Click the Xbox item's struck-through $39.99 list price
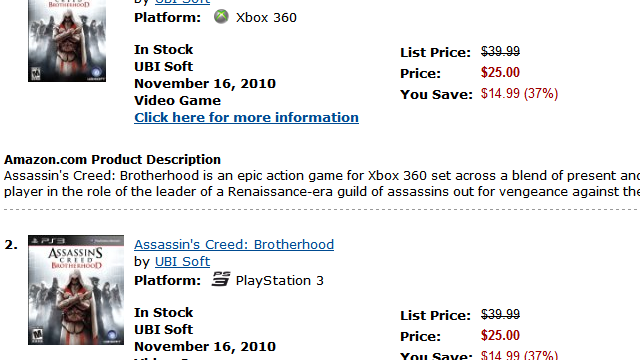 pyautogui.click(x=500, y=51)
